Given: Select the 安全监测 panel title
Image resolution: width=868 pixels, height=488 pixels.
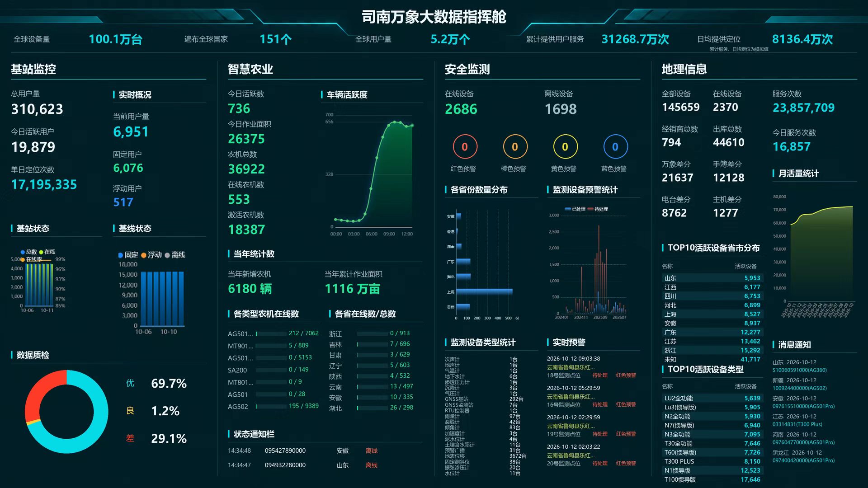Looking at the screenshot, I should (x=467, y=69).
